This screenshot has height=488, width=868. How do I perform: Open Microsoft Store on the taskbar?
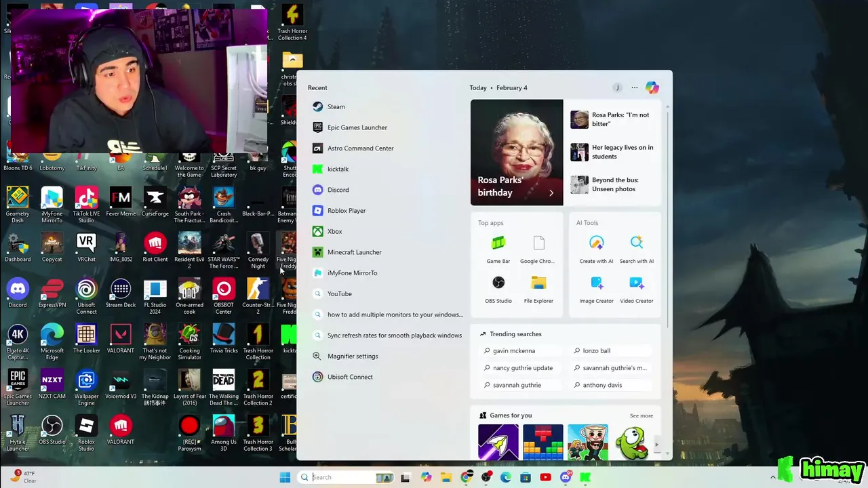click(526, 478)
